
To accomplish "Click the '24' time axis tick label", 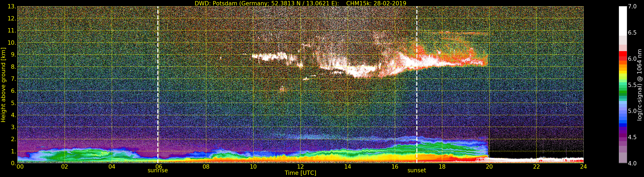I will (x=583, y=166).
